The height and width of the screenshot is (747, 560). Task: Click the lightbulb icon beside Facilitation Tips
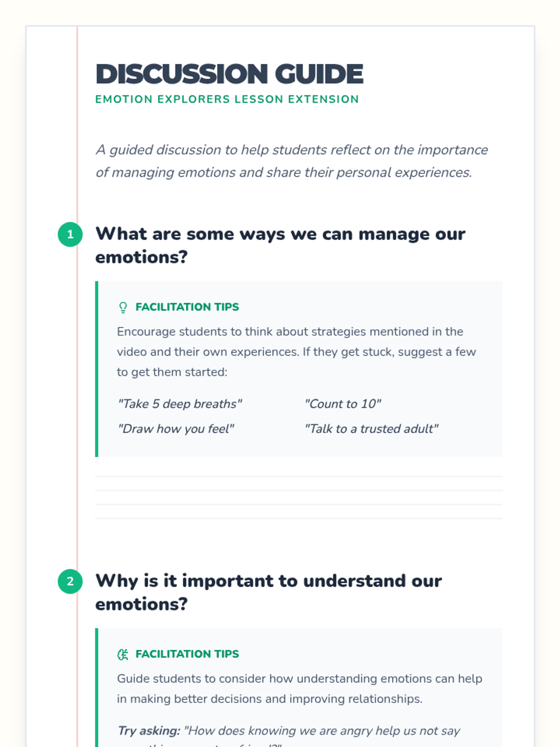123,307
